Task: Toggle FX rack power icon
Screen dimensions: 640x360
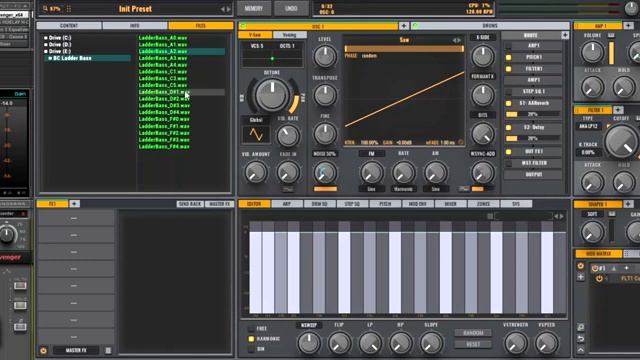Action: [43, 351]
